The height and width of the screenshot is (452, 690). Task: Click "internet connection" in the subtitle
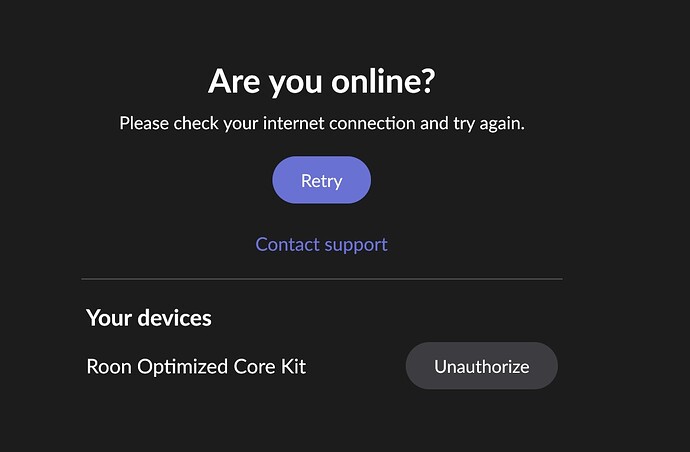(x=335, y=124)
